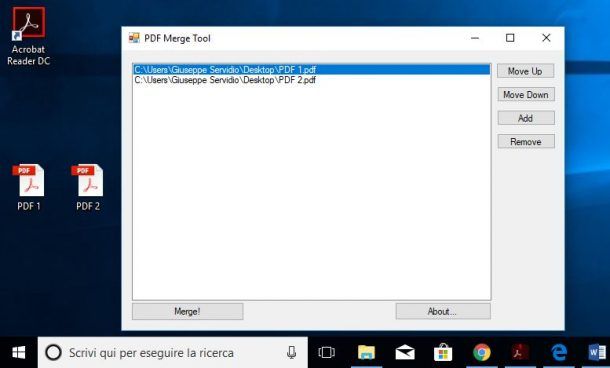Click the Move Down button
The width and height of the screenshot is (610, 368).
[526, 95]
